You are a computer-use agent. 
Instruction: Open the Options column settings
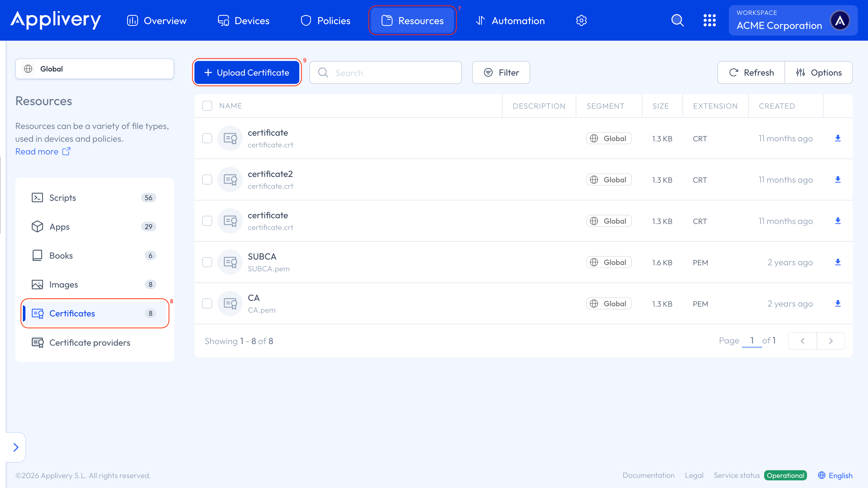pyautogui.click(x=818, y=72)
